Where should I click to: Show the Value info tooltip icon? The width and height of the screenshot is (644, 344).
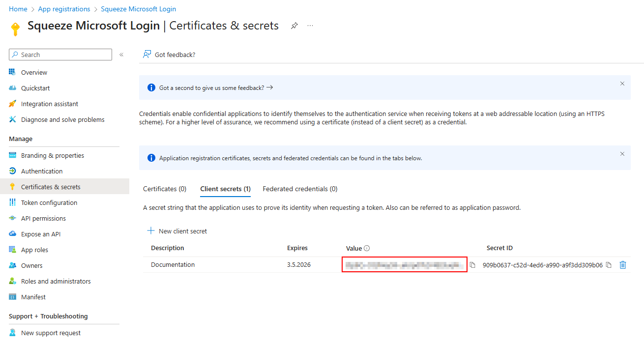tap(367, 249)
